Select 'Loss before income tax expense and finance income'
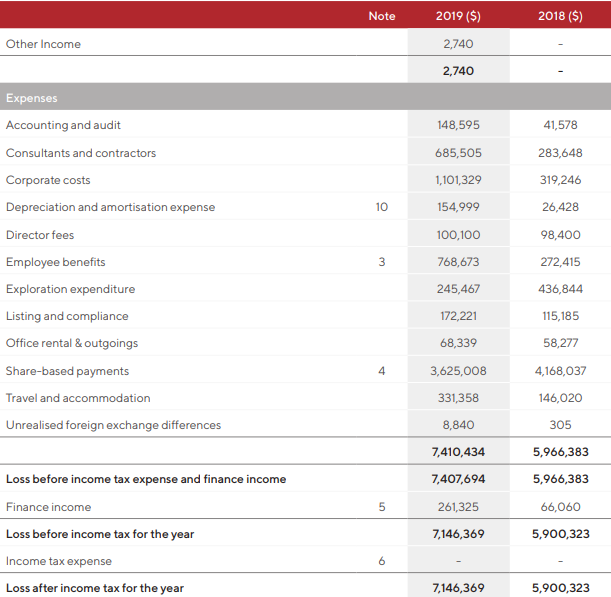Viewport: 611px width, 597px height. click(x=146, y=479)
